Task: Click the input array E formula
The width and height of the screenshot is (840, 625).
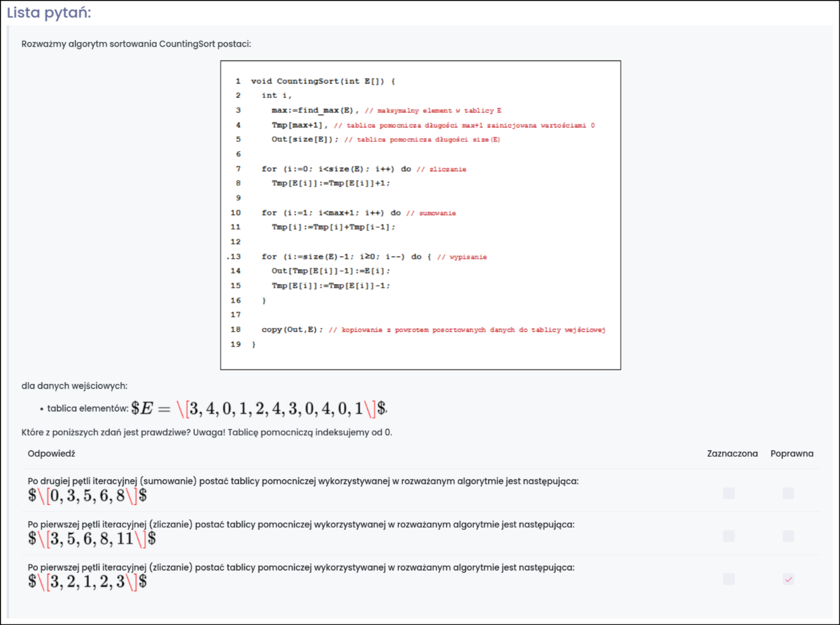Action: pyautogui.click(x=258, y=409)
